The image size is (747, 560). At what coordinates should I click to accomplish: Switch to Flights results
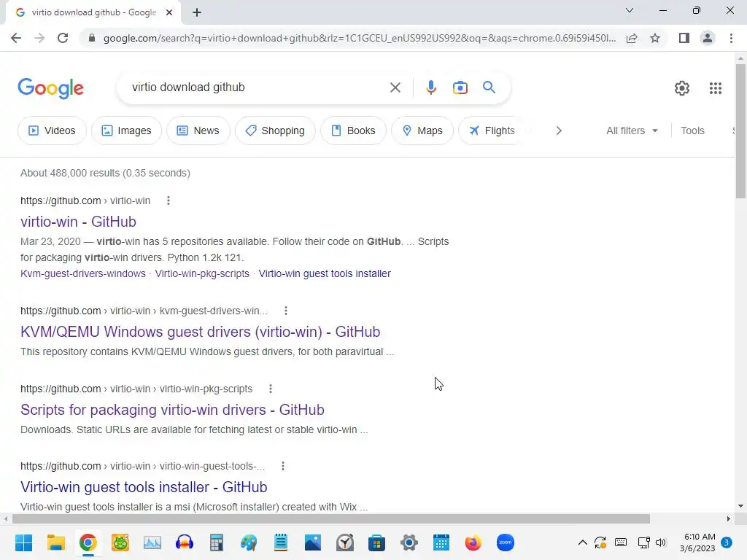(x=491, y=131)
